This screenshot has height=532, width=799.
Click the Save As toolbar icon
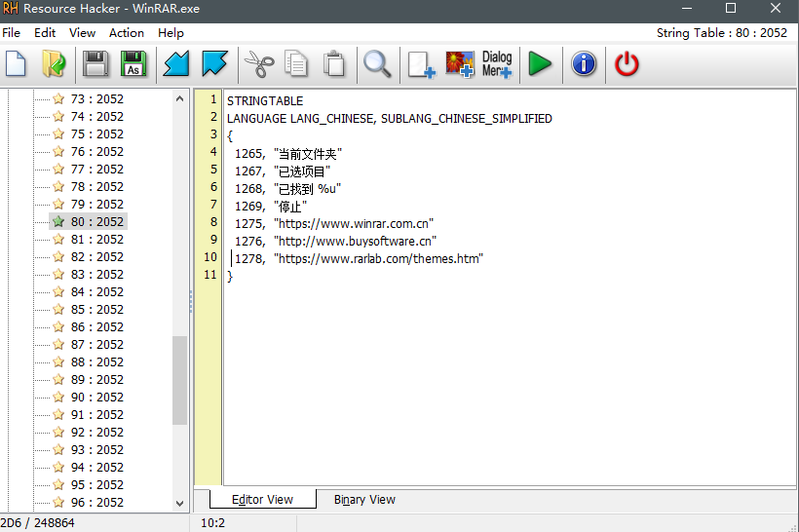click(133, 65)
